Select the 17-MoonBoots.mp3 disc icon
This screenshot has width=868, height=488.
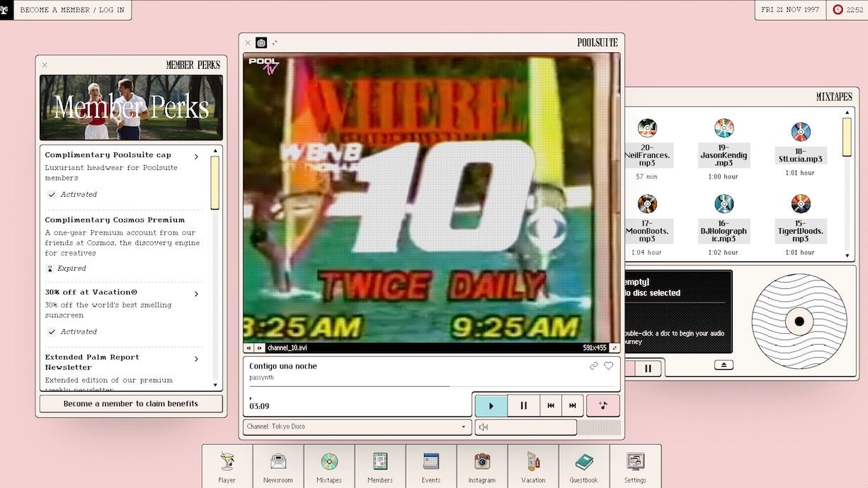(646, 204)
